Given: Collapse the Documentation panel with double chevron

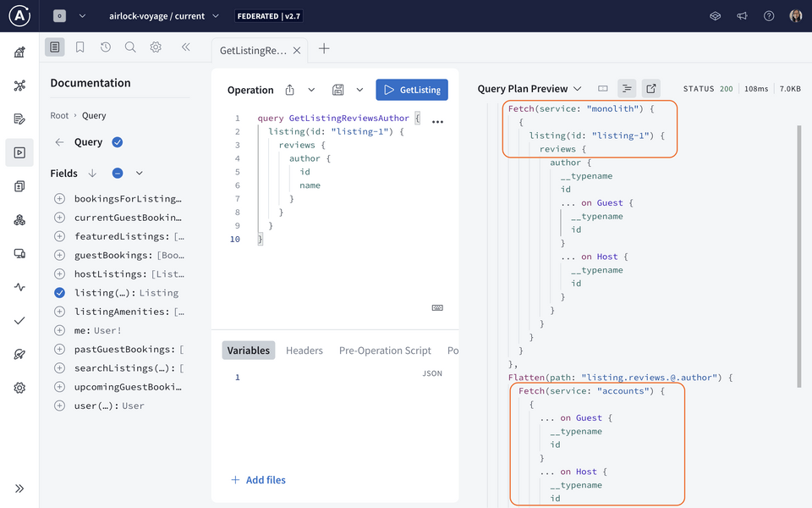Looking at the screenshot, I should pyautogui.click(x=185, y=47).
